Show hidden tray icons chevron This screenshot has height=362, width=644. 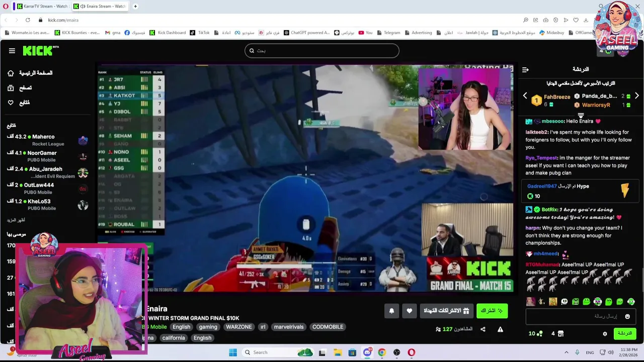point(566,352)
